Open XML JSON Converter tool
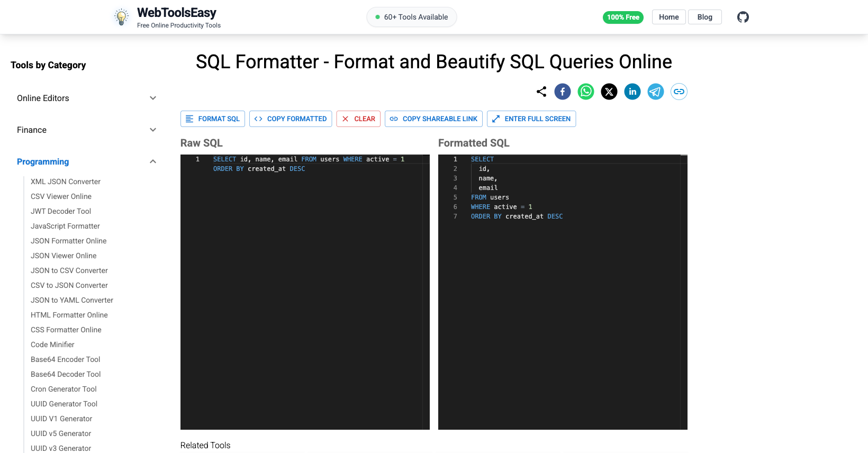The width and height of the screenshot is (868, 453). point(66,182)
